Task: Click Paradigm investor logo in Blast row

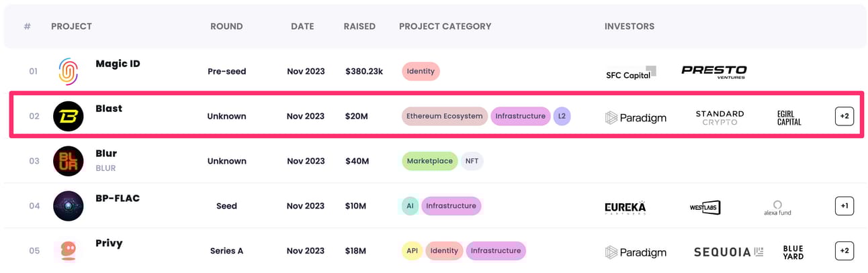Action: pos(636,117)
